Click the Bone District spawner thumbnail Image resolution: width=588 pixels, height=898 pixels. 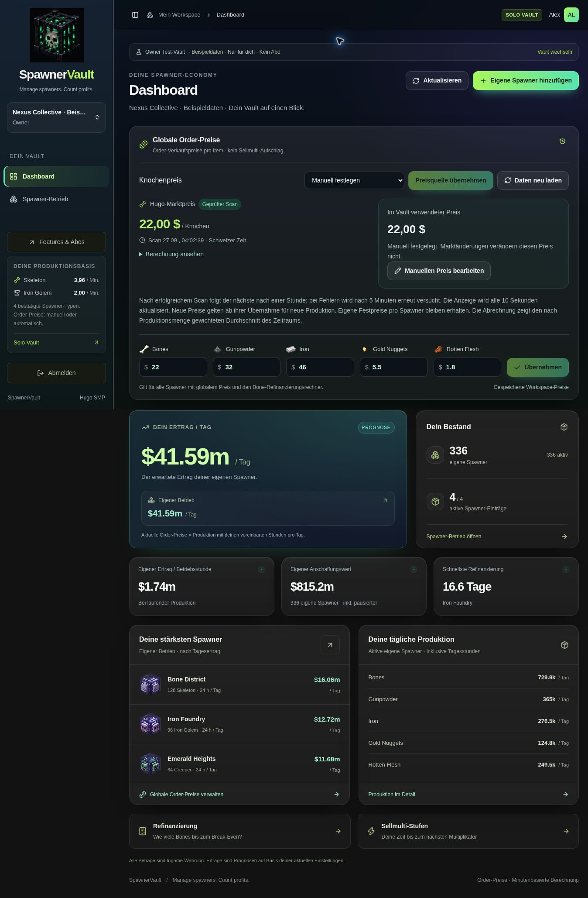pos(150,685)
